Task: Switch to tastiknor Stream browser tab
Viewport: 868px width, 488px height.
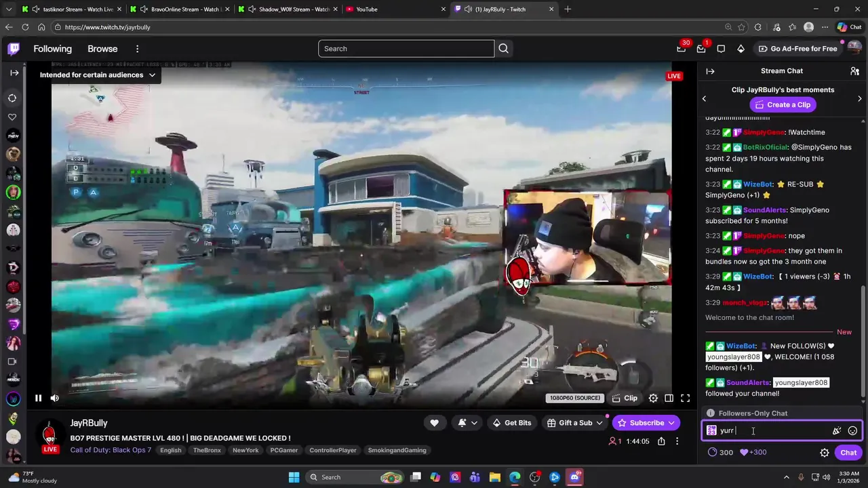Action: coord(71,9)
